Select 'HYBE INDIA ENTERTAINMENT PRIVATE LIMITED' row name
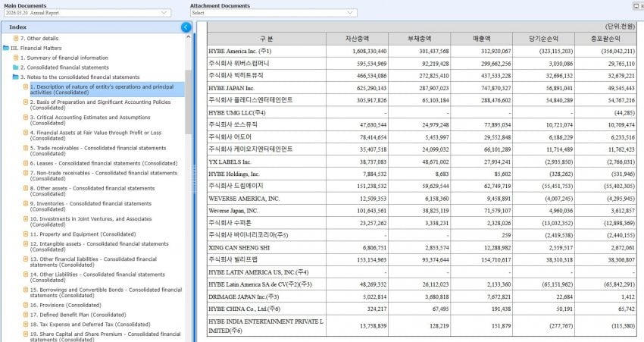 coord(266,325)
